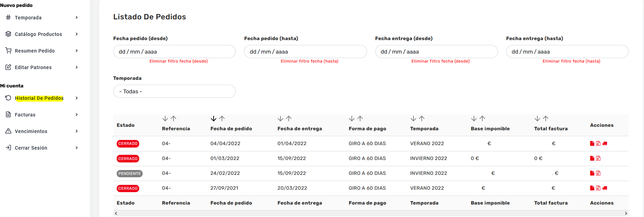Sort Referencia column ascending with up arrow
Screen dimensions: 644x217
click(x=173, y=119)
